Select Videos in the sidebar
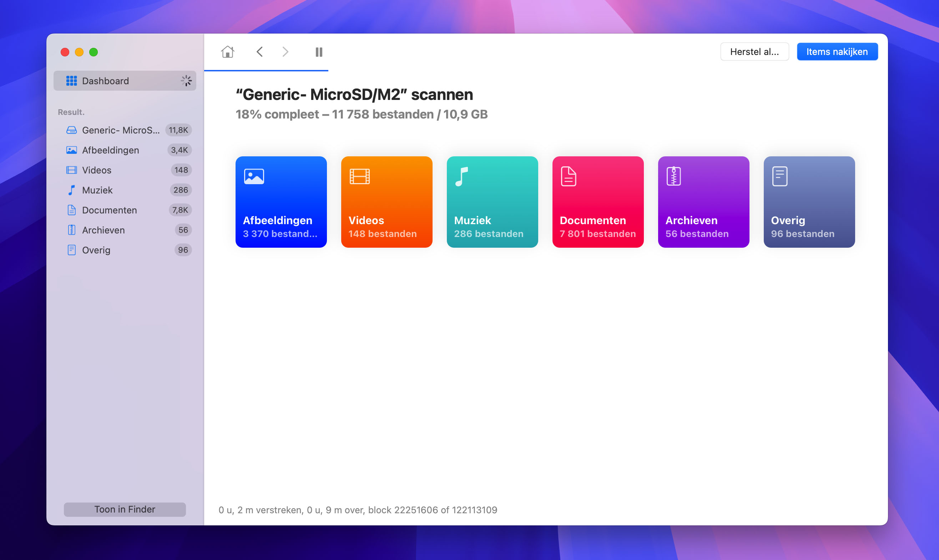 (125, 170)
